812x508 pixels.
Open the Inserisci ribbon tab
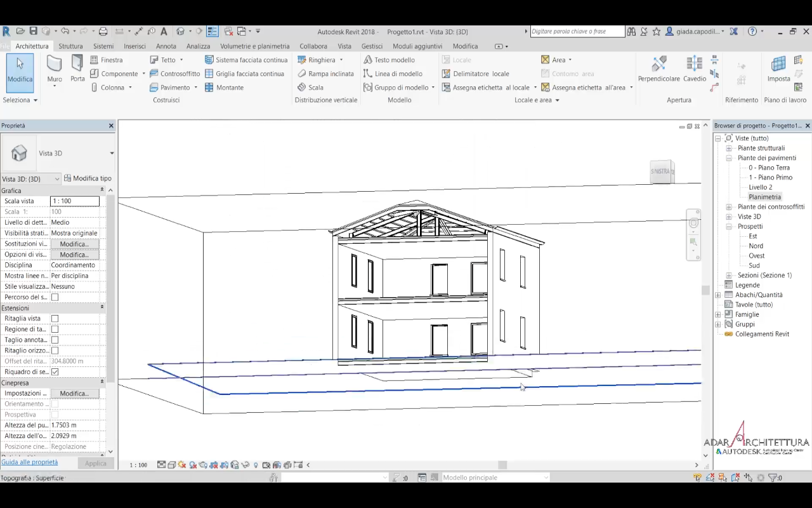134,46
